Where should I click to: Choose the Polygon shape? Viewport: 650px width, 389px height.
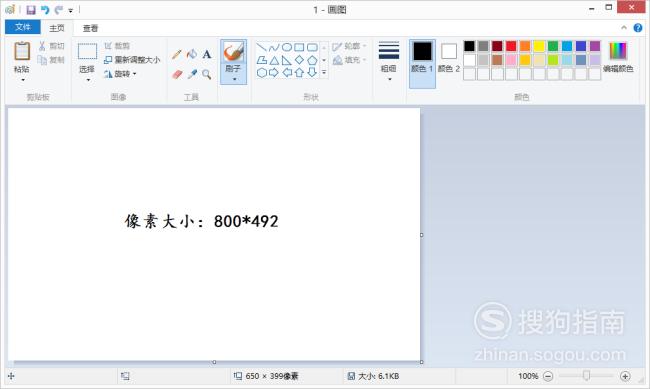262,61
